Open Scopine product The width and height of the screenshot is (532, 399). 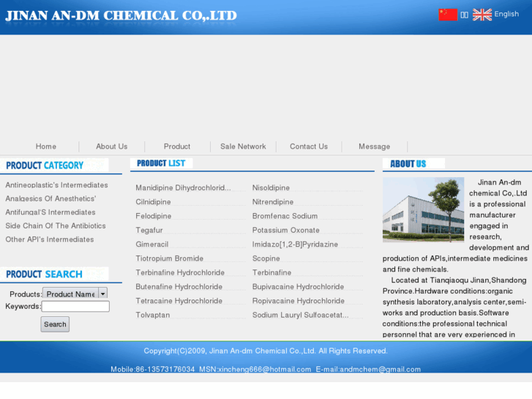(266, 258)
